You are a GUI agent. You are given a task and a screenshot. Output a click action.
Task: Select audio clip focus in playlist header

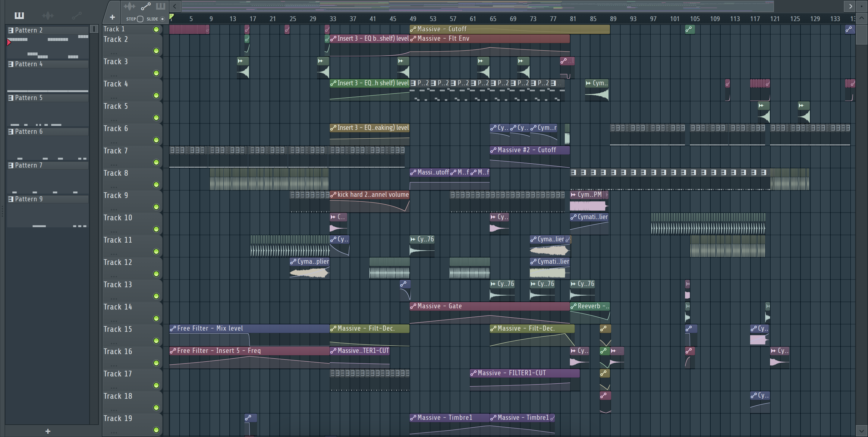129,6
